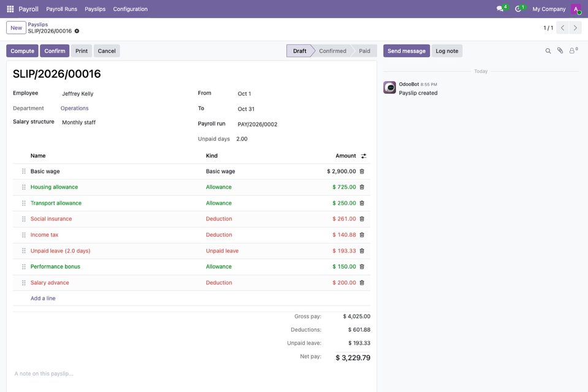The height and width of the screenshot is (392, 588).
Task: Delete the Housing allowance line
Action: pos(362,187)
